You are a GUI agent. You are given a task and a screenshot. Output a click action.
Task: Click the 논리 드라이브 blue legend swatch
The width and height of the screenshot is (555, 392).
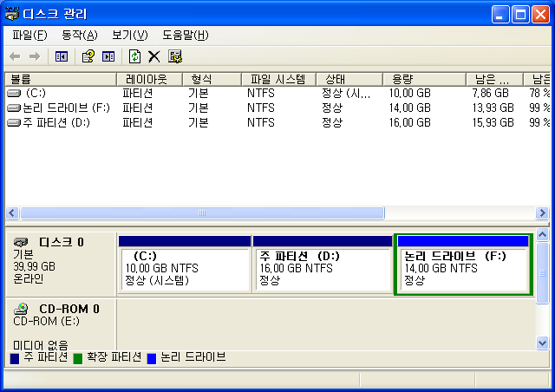152,359
